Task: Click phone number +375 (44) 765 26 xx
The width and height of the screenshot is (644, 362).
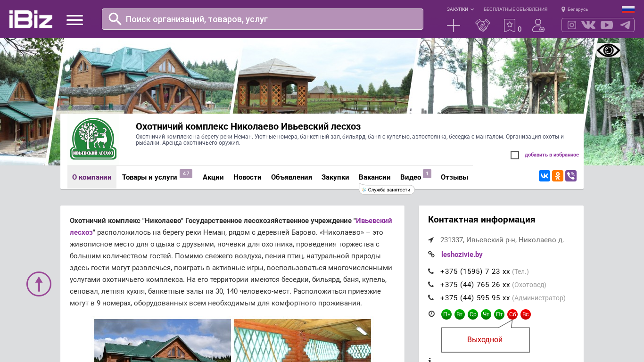Action: (475, 285)
